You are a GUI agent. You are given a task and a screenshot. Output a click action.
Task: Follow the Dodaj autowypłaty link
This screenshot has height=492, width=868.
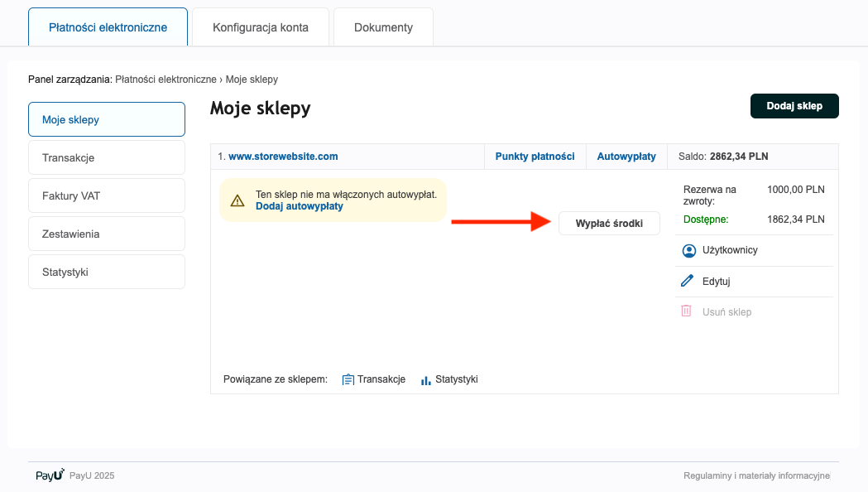click(299, 206)
